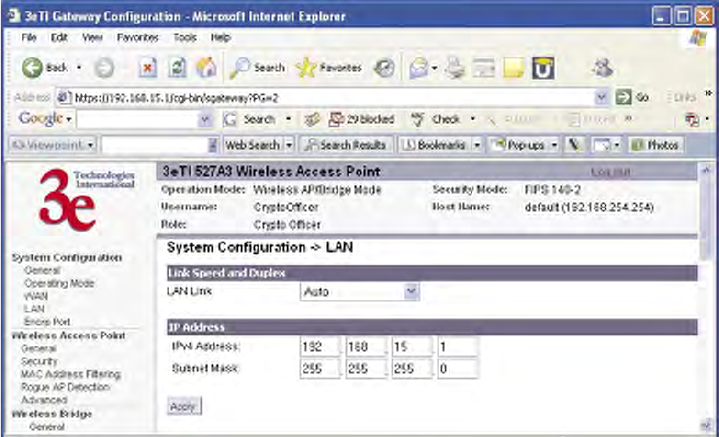Click the Forward arrow icon
The height and width of the screenshot is (437, 719).
coord(104,68)
